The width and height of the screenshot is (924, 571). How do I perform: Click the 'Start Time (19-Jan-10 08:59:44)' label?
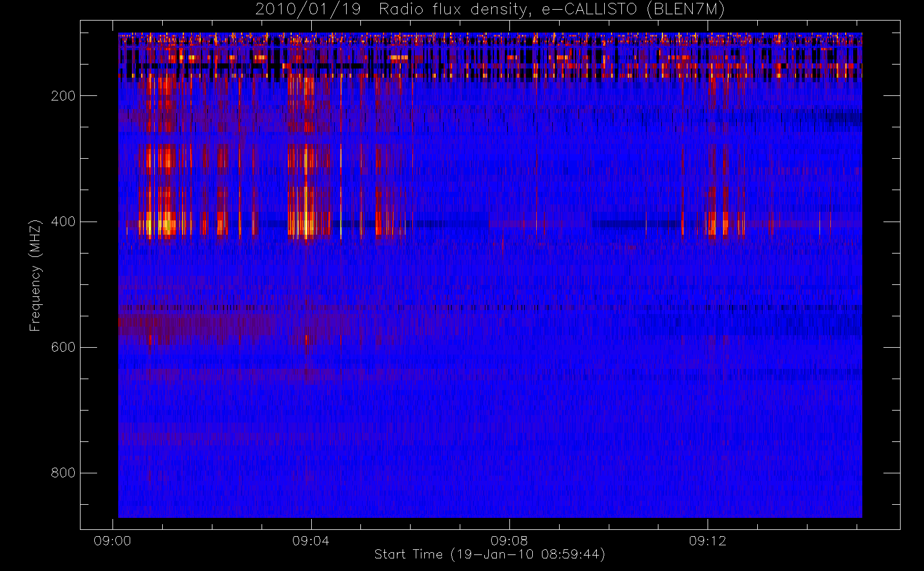click(x=489, y=554)
